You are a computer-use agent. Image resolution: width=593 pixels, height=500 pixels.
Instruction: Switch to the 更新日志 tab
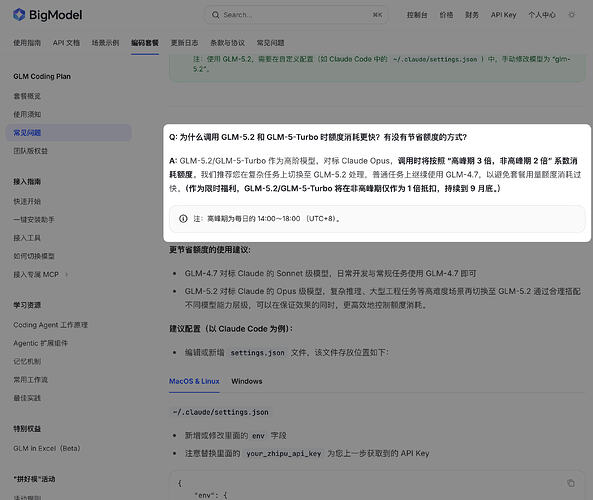coord(184,43)
